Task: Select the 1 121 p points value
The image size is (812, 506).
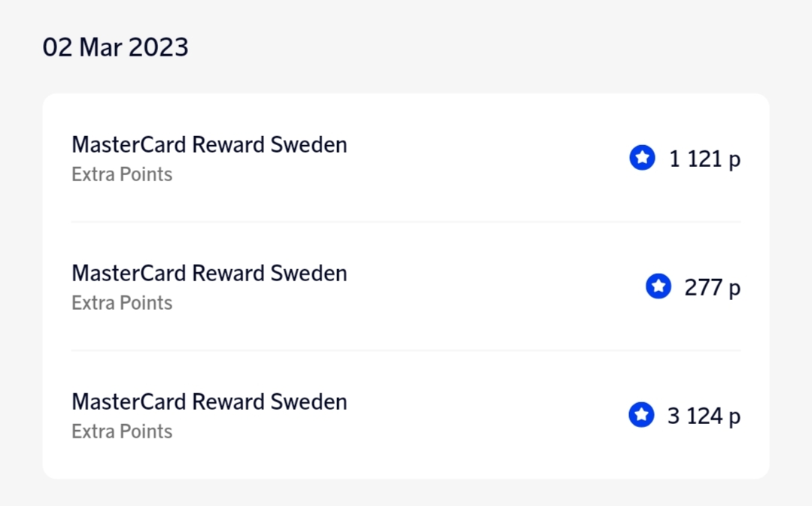Action: (704, 159)
